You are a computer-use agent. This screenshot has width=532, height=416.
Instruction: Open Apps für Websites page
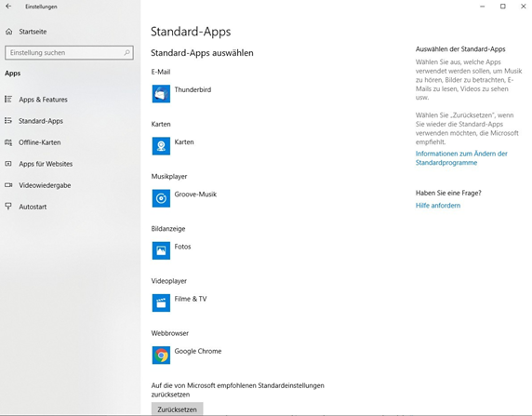pyautogui.click(x=46, y=164)
